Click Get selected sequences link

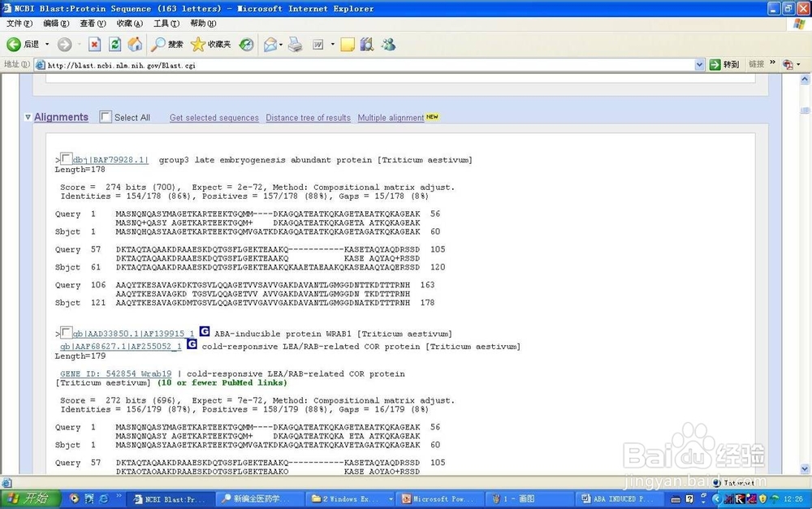coord(214,118)
